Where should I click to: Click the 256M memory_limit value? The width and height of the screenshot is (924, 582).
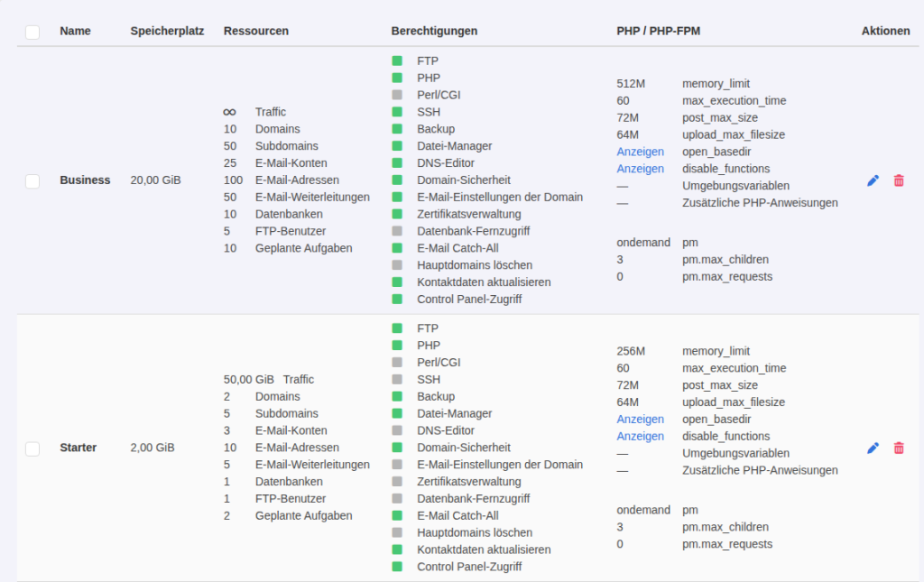click(631, 351)
